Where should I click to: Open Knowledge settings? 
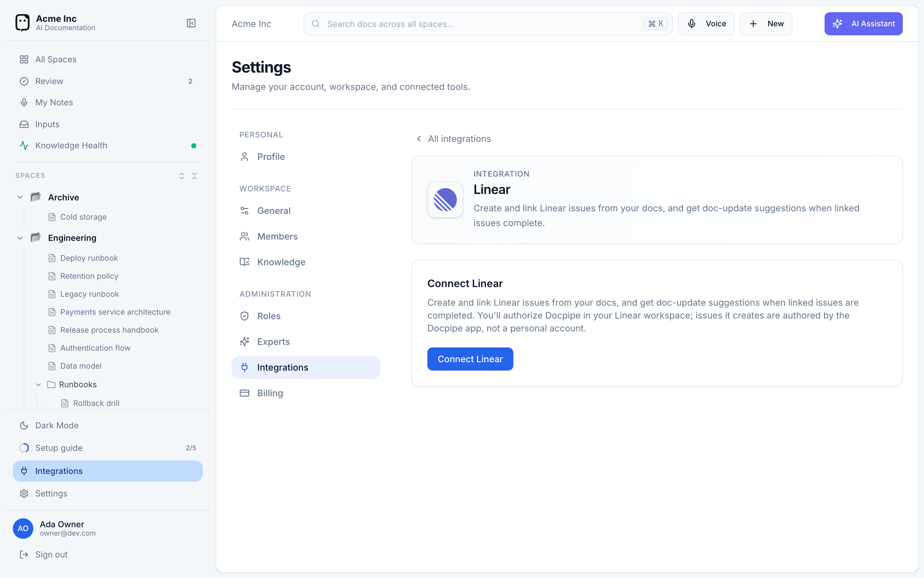pos(305,262)
